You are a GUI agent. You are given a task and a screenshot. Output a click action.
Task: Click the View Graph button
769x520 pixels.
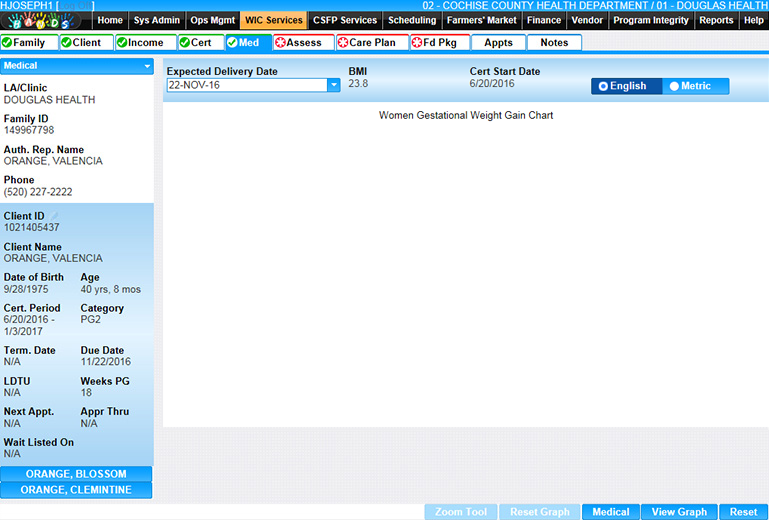click(x=679, y=512)
